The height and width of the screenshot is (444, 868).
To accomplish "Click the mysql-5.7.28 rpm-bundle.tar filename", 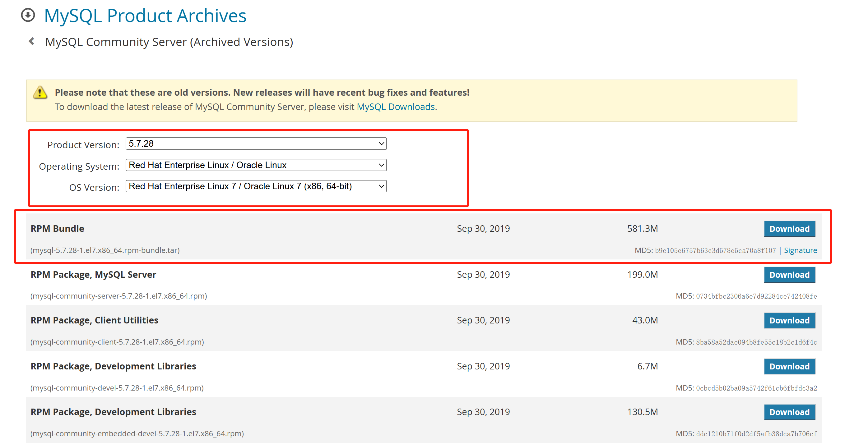I will pyautogui.click(x=105, y=250).
